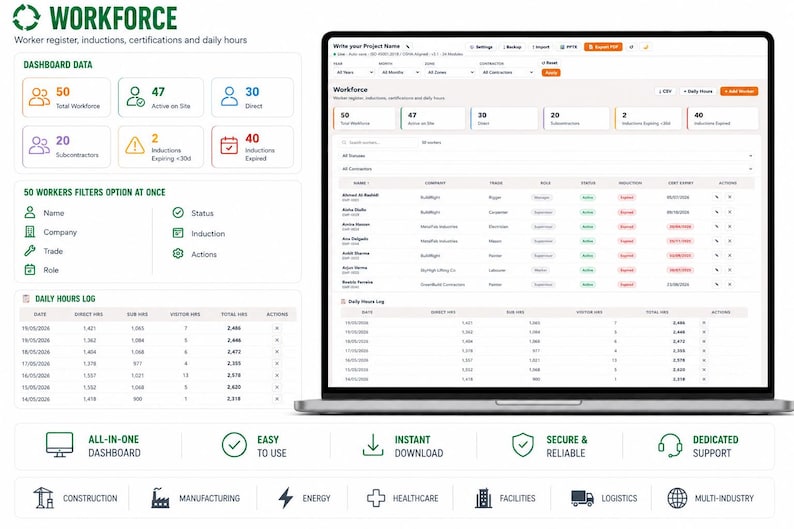Click the pencil icon beside the project name

click(408, 47)
